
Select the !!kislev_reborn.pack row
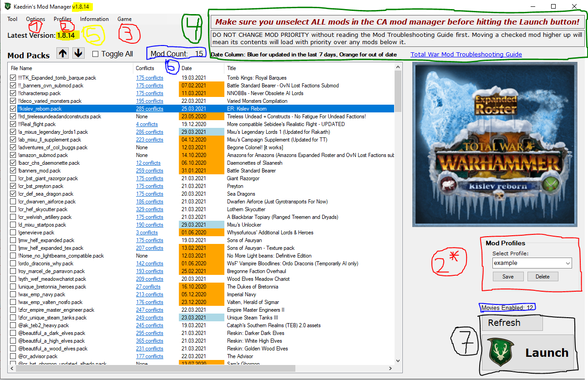click(x=201, y=109)
